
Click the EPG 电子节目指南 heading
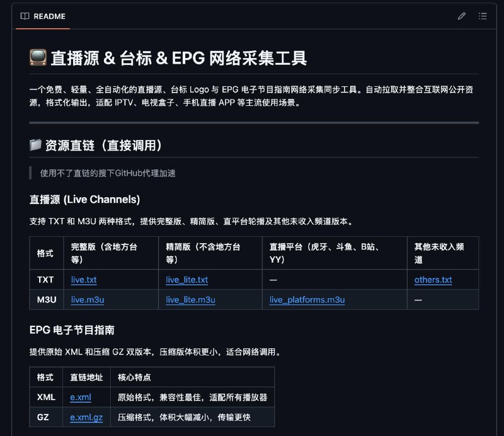tap(71, 330)
